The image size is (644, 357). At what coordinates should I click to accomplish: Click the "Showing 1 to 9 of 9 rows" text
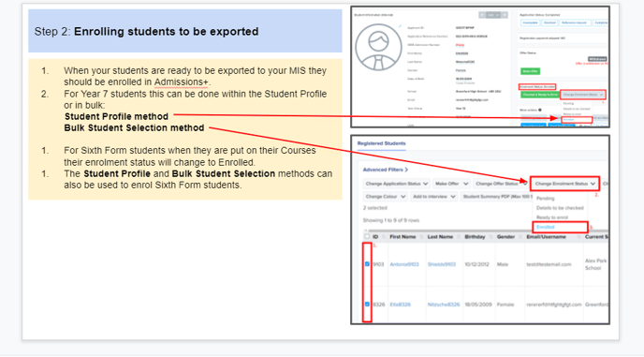tap(391, 220)
